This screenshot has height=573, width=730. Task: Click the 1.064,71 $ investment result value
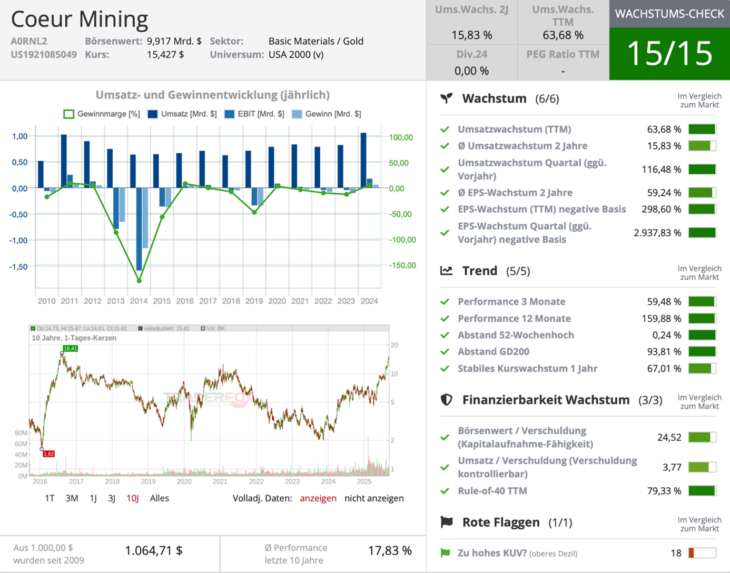[x=154, y=551]
